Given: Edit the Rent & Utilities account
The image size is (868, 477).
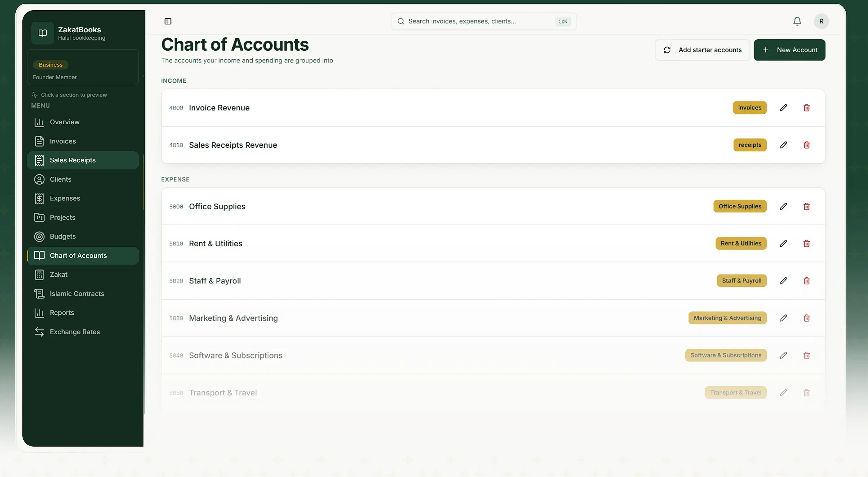Looking at the screenshot, I should pyautogui.click(x=783, y=243).
